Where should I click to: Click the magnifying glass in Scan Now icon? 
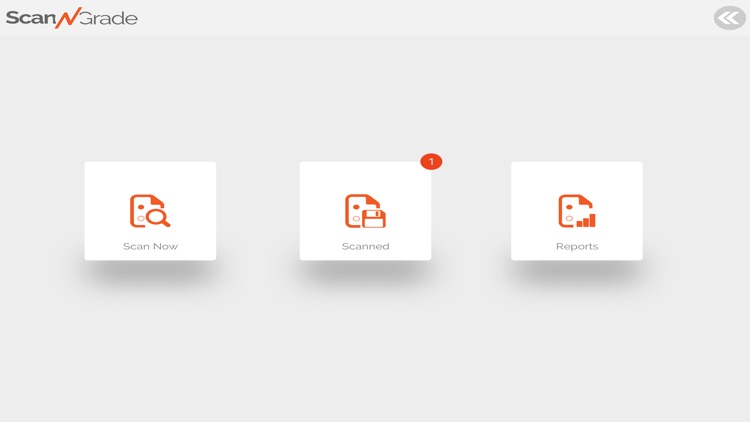[x=158, y=218]
